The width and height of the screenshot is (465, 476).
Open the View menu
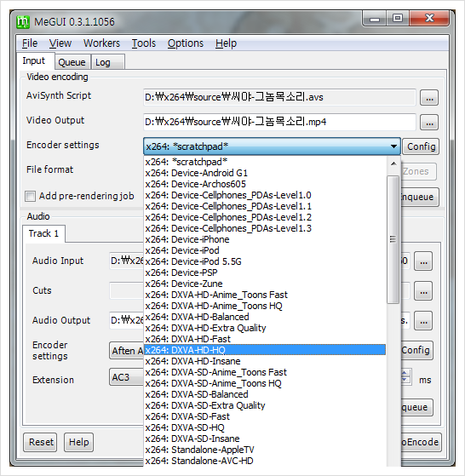click(x=60, y=43)
